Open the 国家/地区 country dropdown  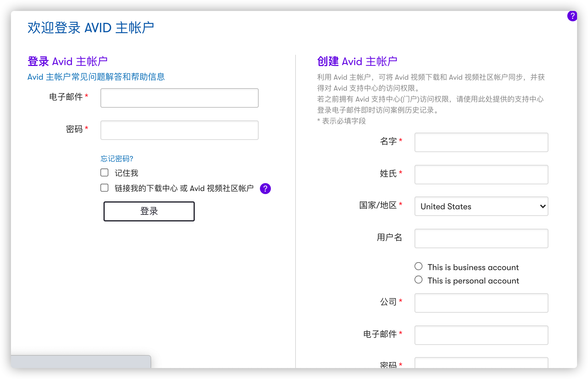(481, 206)
